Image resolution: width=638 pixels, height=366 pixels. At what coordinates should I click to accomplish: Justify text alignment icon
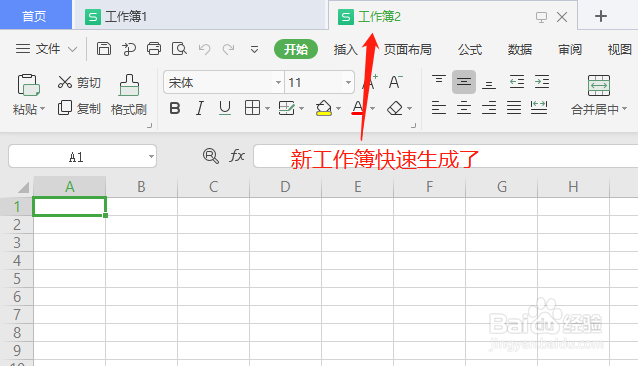pyautogui.click(x=514, y=108)
